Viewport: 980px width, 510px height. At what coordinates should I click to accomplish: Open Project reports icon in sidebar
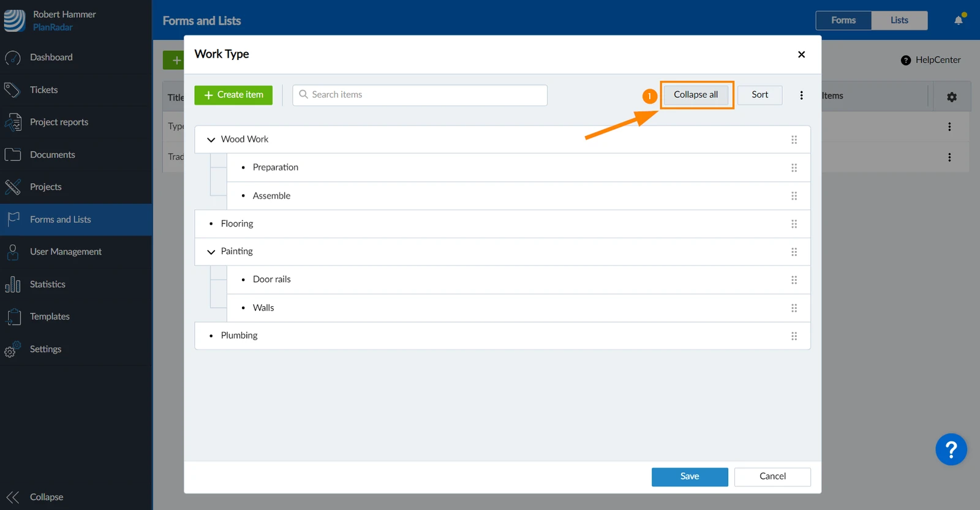pos(12,122)
